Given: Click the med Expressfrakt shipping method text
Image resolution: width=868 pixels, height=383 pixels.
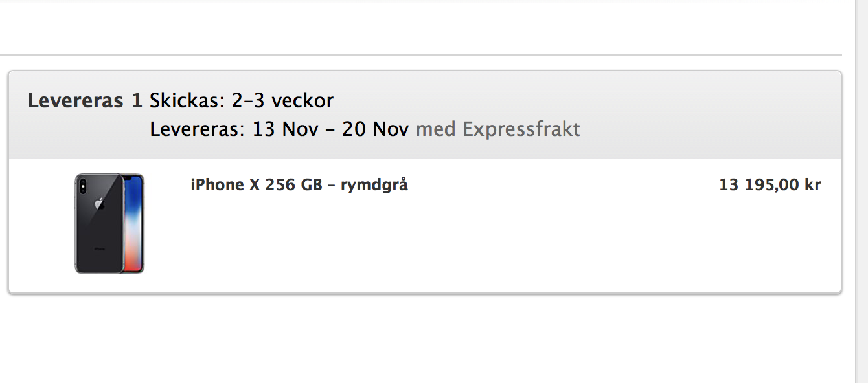Looking at the screenshot, I should point(497,129).
